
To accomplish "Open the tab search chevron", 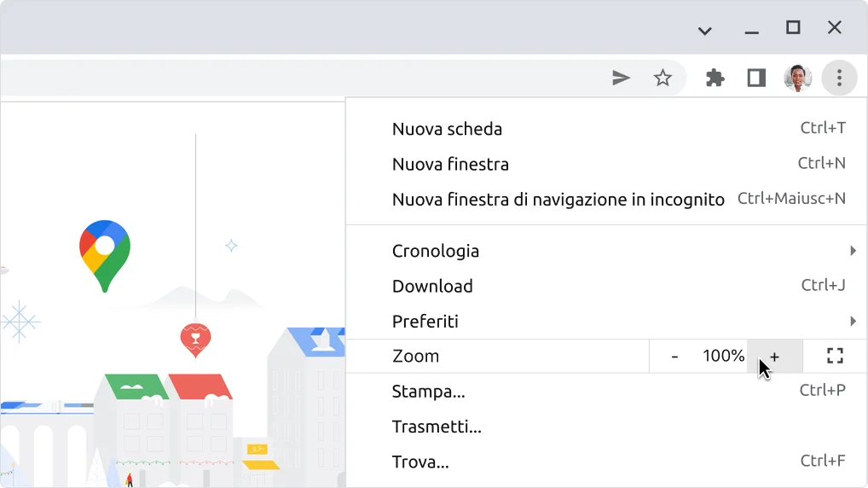I will click(x=704, y=31).
